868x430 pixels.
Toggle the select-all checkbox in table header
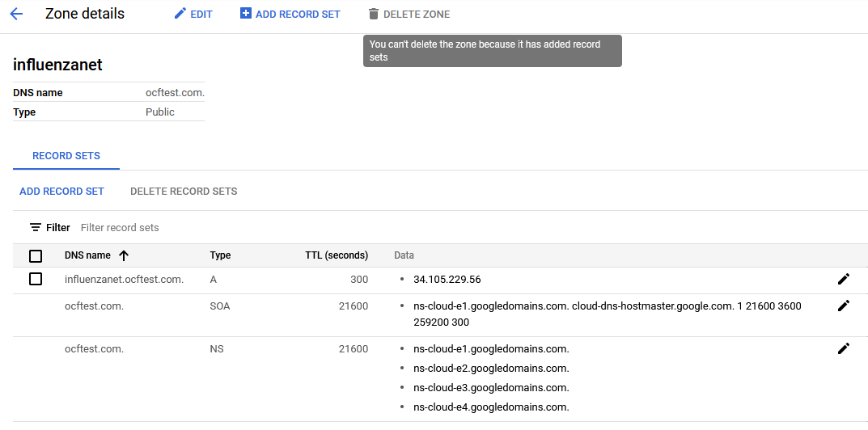[36, 255]
